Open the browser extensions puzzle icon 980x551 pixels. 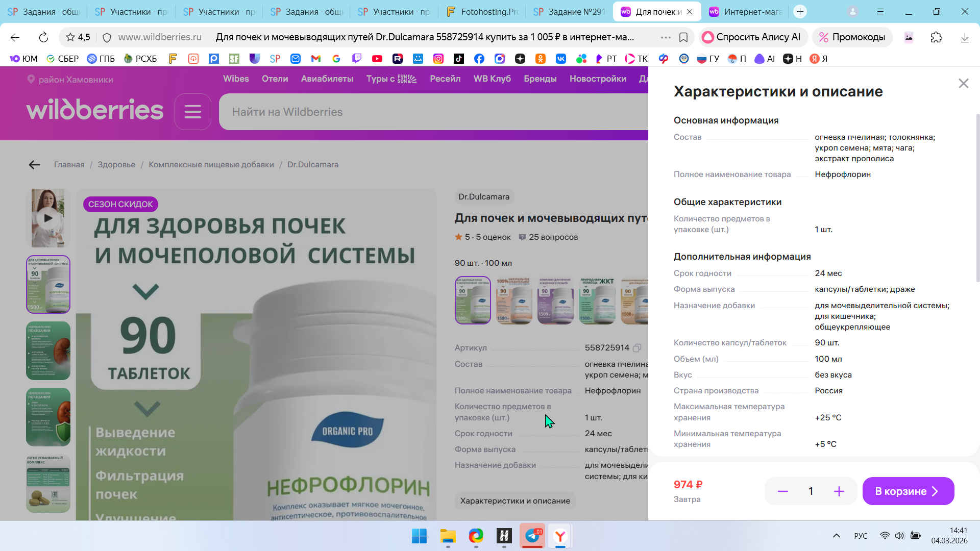(x=936, y=37)
